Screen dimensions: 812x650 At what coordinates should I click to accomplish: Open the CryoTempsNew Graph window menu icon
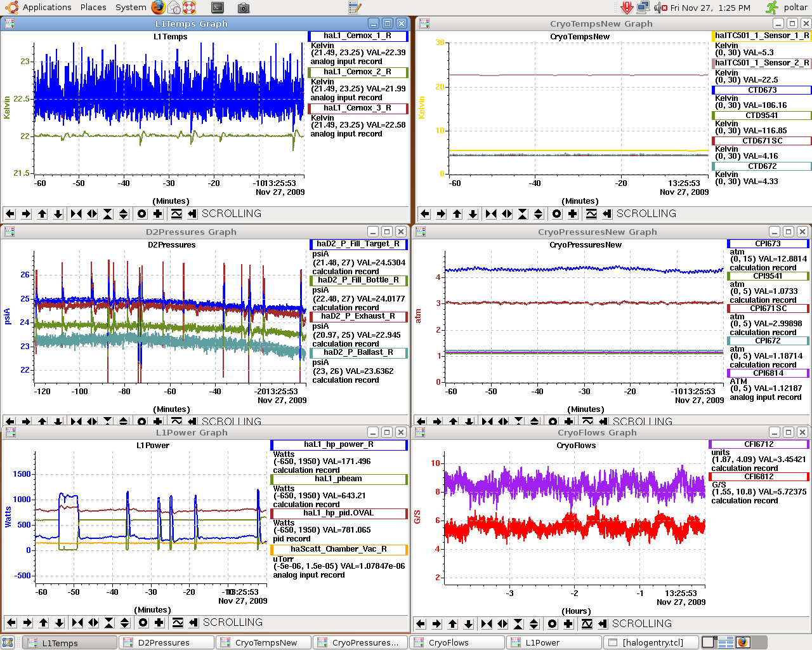pos(424,23)
